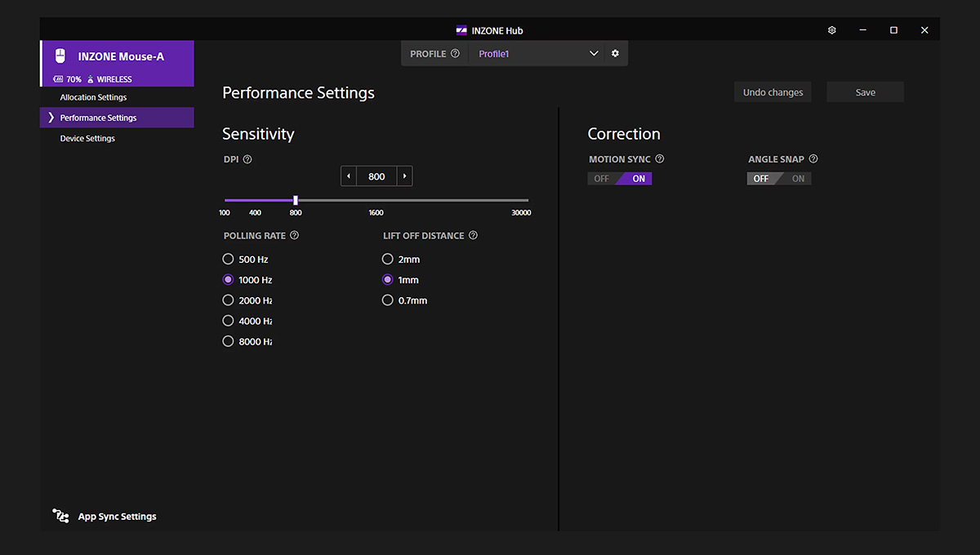This screenshot has width=980, height=555.
Task: Save the performance settings
Action: click(866, 92)
